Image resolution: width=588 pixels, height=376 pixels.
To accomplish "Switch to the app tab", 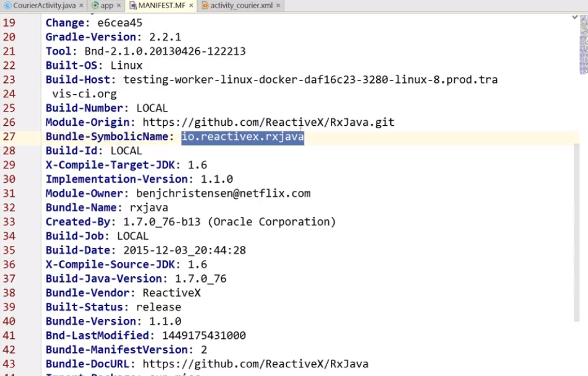I will pyautogui.click(x=107, y=5).
